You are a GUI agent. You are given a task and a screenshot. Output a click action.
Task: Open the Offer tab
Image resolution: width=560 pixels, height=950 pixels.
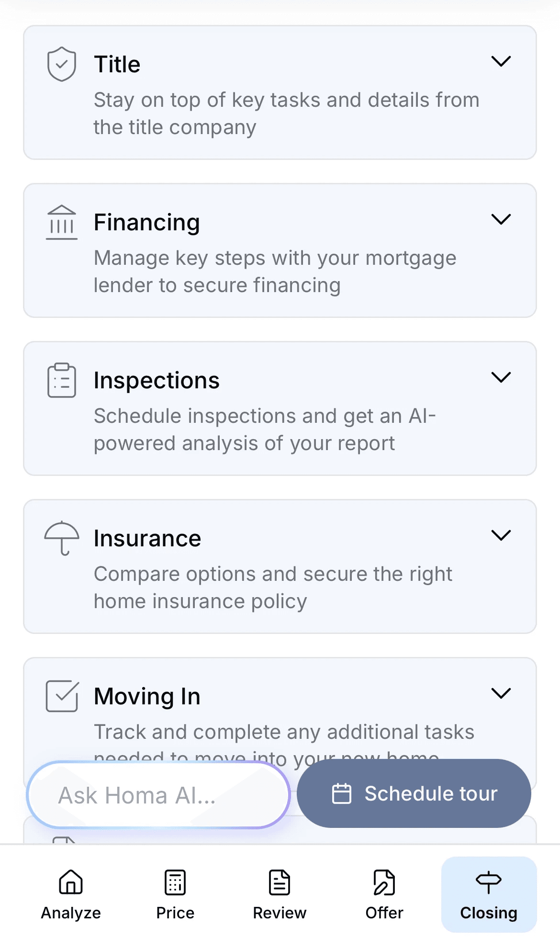[x=384, y=894]
